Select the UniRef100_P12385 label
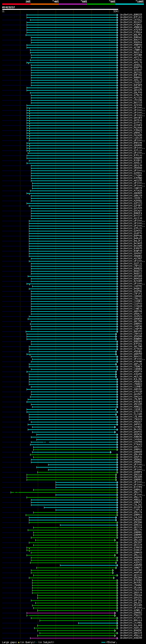 point(131,414)
